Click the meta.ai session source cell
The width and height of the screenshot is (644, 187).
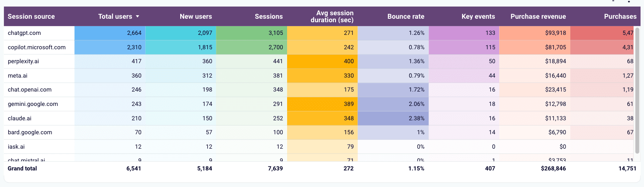18,76
